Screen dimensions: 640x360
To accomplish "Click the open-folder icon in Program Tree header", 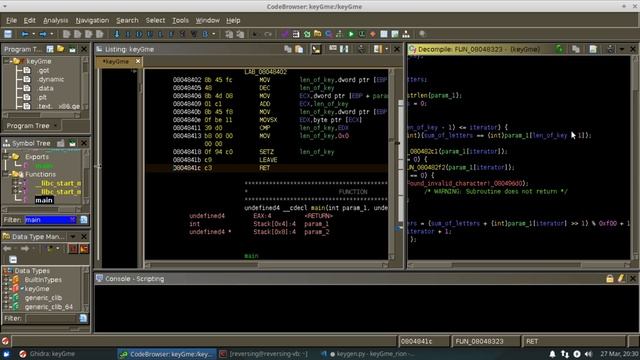I will 61,49.
